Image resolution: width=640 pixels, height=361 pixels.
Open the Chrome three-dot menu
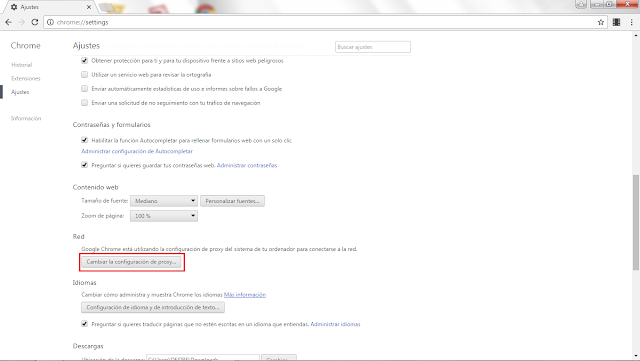pos(631,22)
